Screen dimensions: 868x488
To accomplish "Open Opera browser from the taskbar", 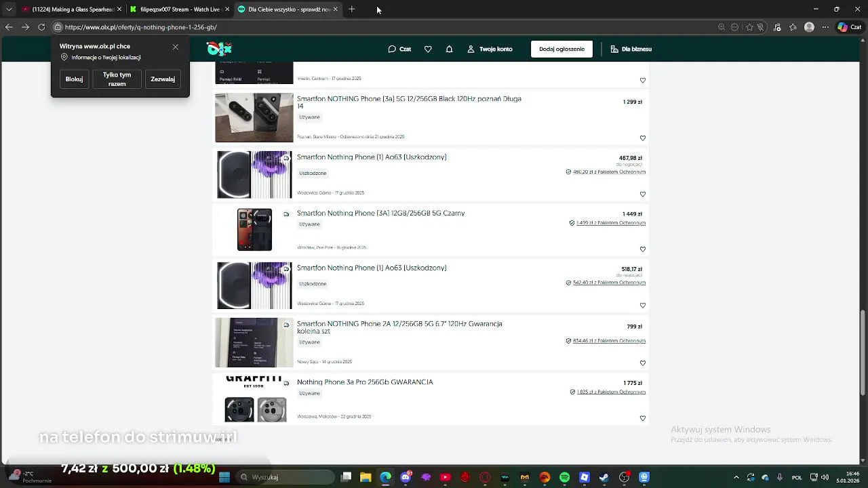I will (x=485, y=477).
